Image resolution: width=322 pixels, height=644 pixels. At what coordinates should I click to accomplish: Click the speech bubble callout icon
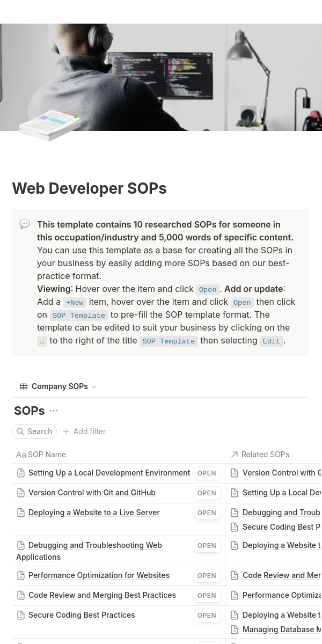click(25, 224)
